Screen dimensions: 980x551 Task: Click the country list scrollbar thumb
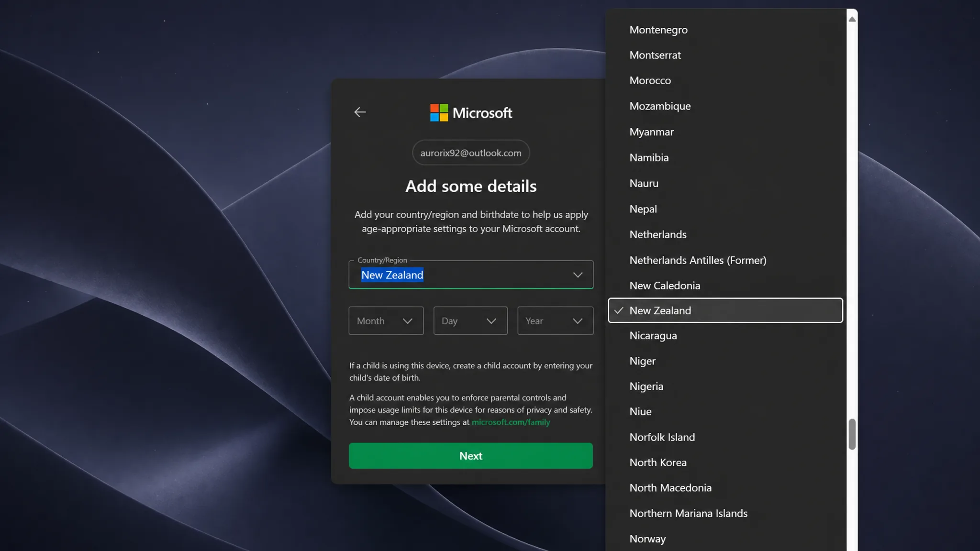(852, 434)
